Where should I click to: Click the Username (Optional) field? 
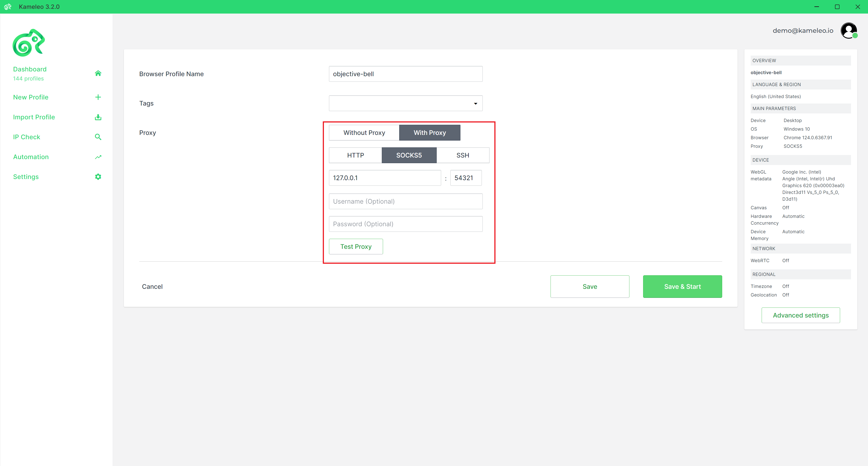point(406,201)
